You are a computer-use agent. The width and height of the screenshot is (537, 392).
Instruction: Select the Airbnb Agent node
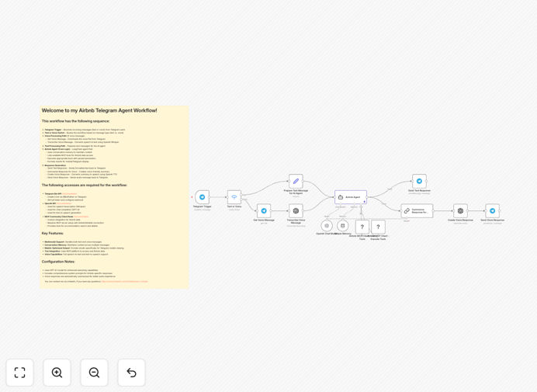tap(351, 197)
